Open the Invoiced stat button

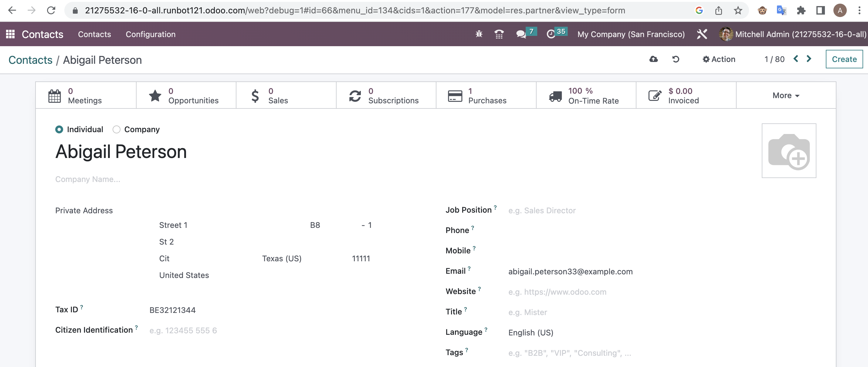[x=686, y=95]
